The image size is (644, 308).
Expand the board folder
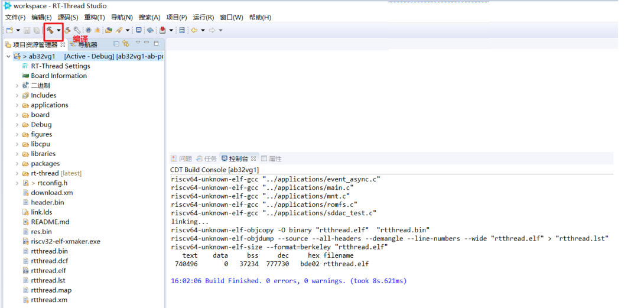click(x=17, y=115)
